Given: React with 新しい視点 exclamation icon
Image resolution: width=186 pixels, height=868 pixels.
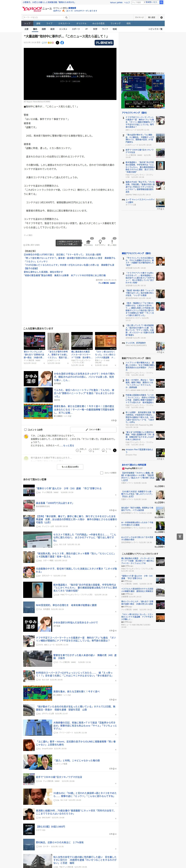Looking at the screenshot, I should pyautogui.click(x=112, y=242).
